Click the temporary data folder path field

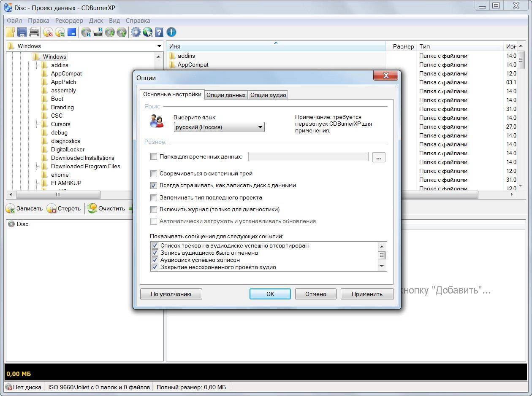pos(308,157)
